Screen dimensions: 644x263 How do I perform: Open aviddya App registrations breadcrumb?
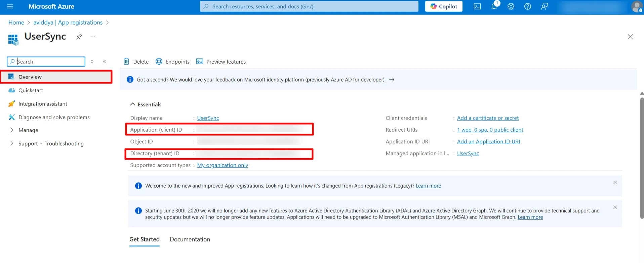point(68,23)
